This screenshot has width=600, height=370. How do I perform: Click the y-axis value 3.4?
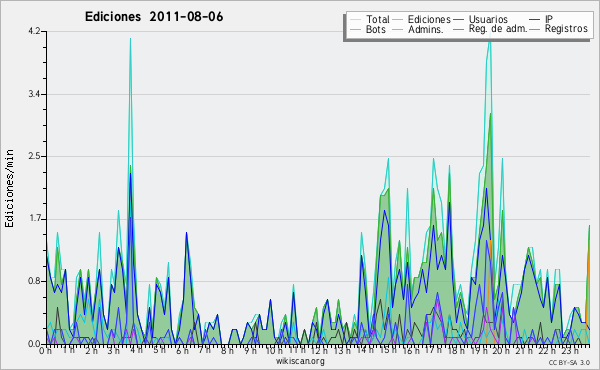34,94
